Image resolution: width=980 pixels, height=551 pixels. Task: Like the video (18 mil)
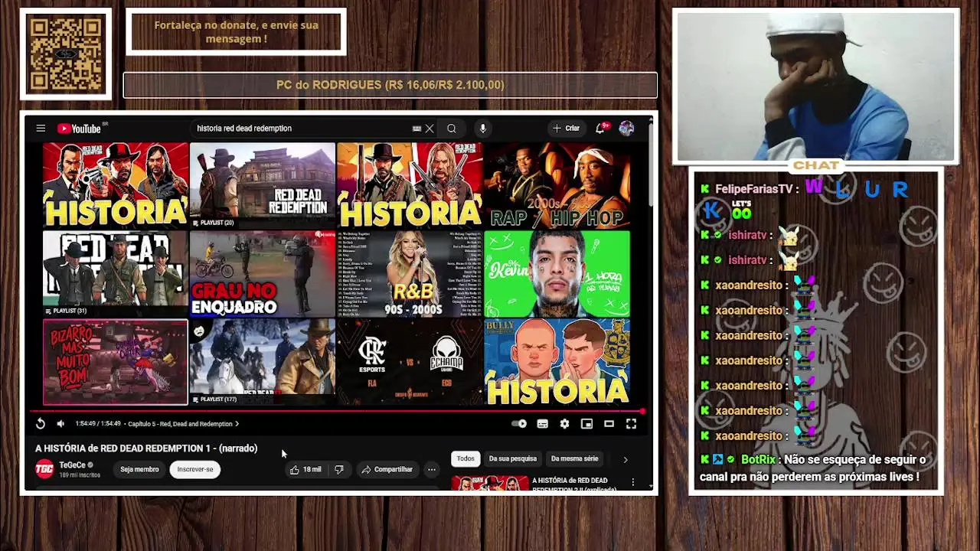[x=305, y=469]
